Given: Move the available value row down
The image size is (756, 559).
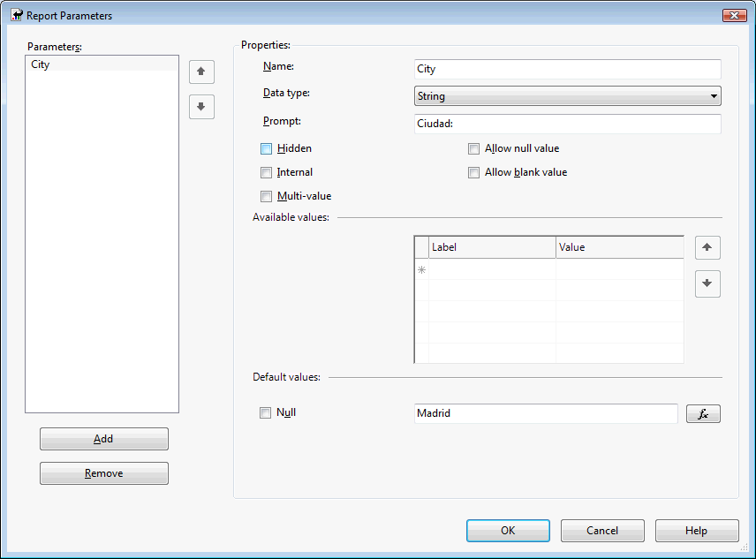Looking at the screenshot, I should click(x=707, y=284).
